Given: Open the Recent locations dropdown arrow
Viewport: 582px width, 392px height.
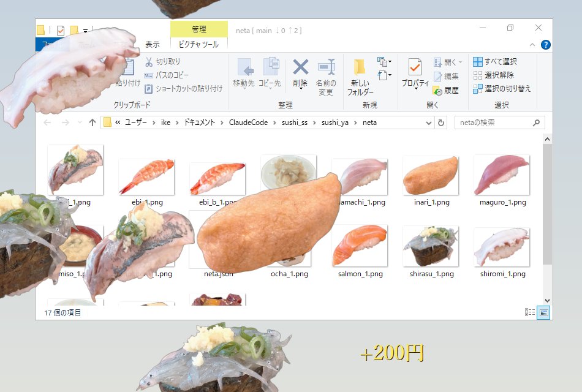Looking at the screenshot, I should pos(80,122).
